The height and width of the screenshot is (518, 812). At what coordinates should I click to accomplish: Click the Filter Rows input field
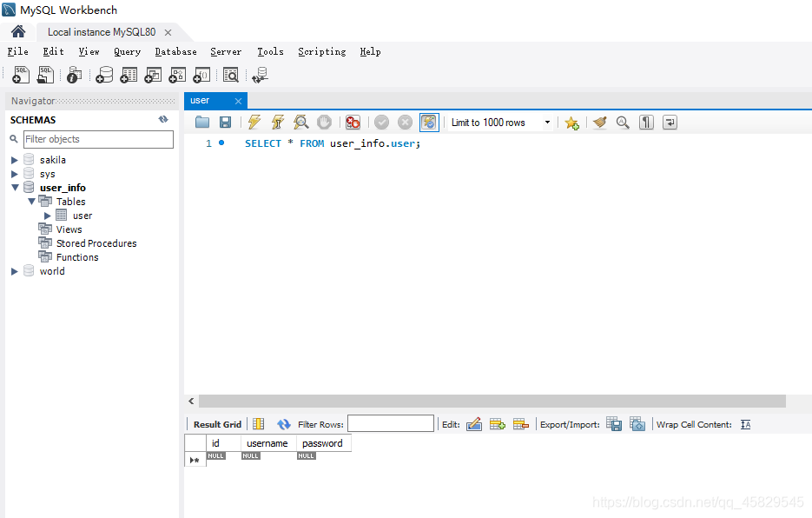391,423
